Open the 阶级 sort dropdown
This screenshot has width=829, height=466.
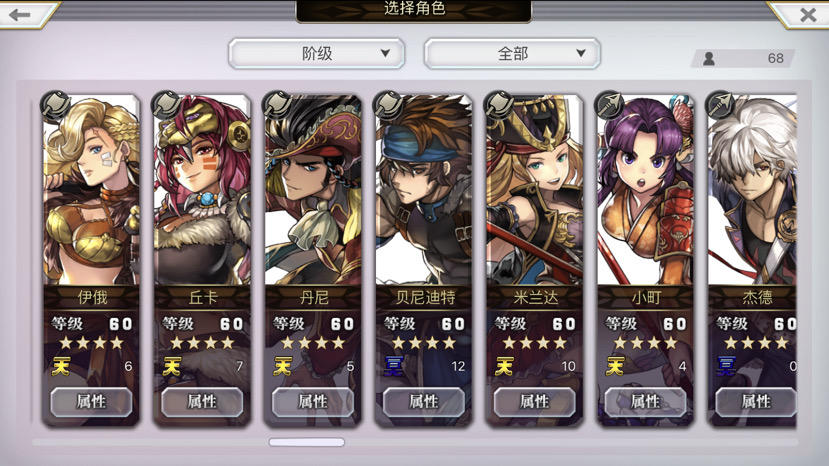point(317,53)
